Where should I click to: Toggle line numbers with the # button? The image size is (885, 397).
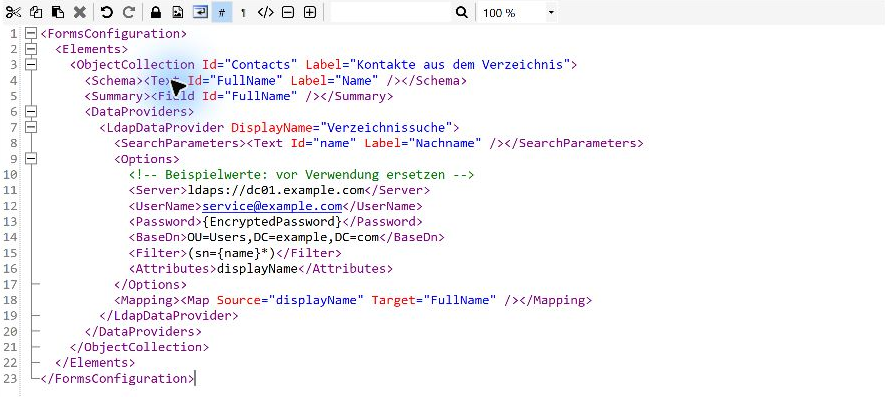point(222,12)
